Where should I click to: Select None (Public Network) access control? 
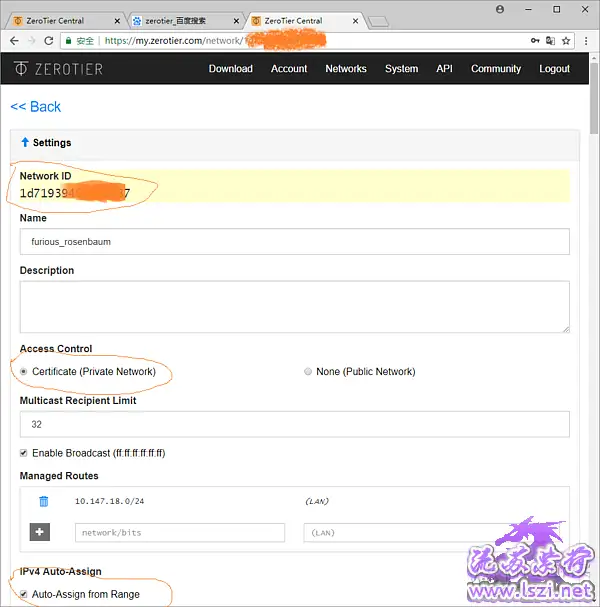point(308,372)
